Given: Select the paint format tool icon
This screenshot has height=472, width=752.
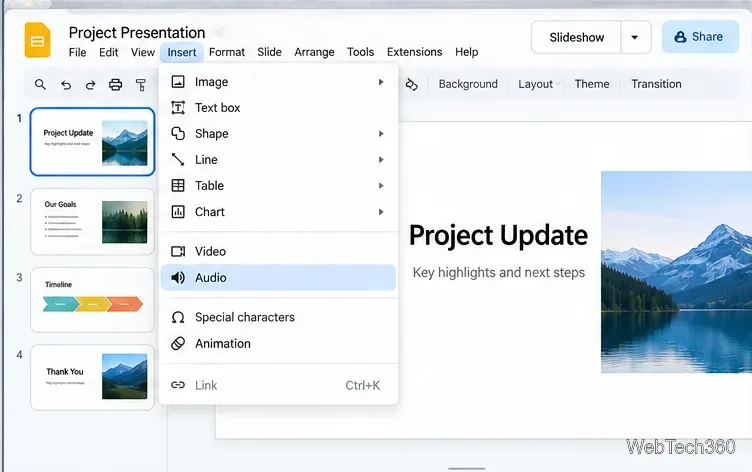Looking at the screenshot, I should pos(141,85).
